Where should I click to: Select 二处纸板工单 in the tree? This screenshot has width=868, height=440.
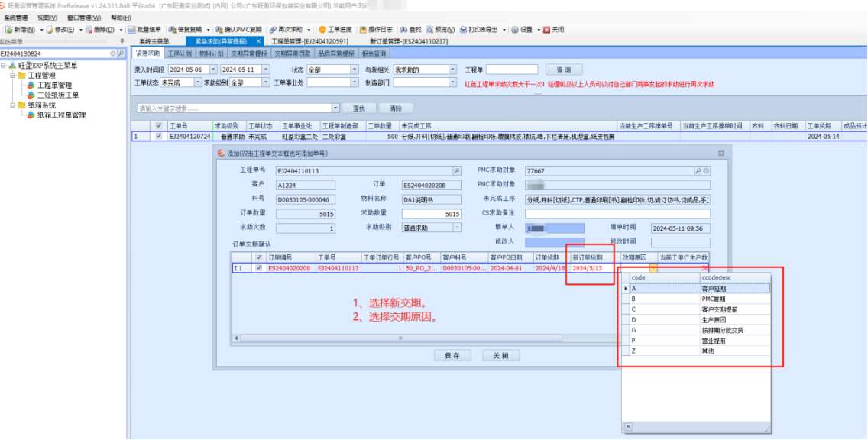(x=57, y=95)
